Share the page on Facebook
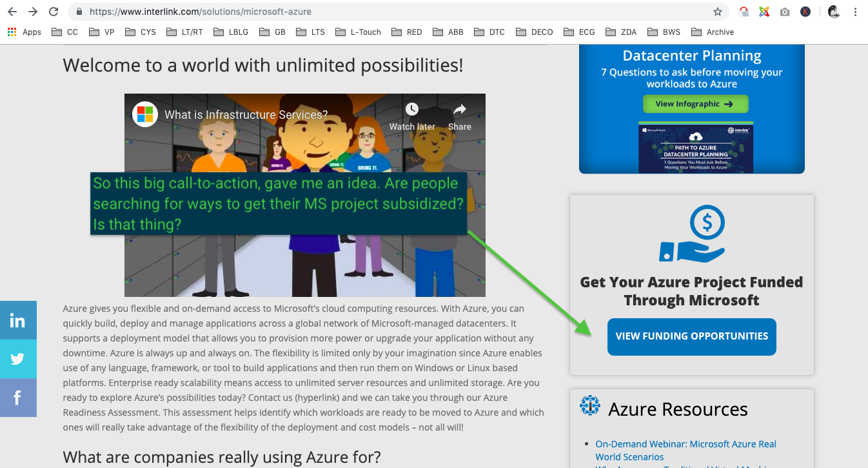Image resolution: width=868 pixels, height=468 pixels. pos(18,398)
